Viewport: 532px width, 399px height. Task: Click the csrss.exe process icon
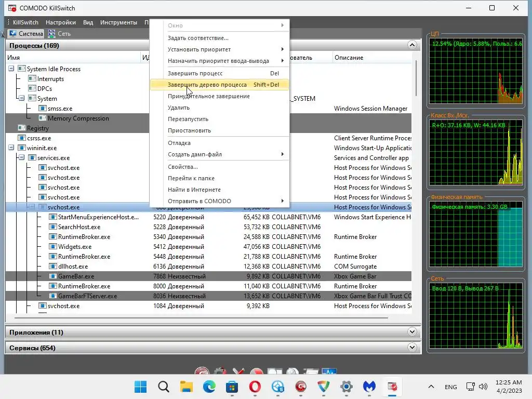22,138
